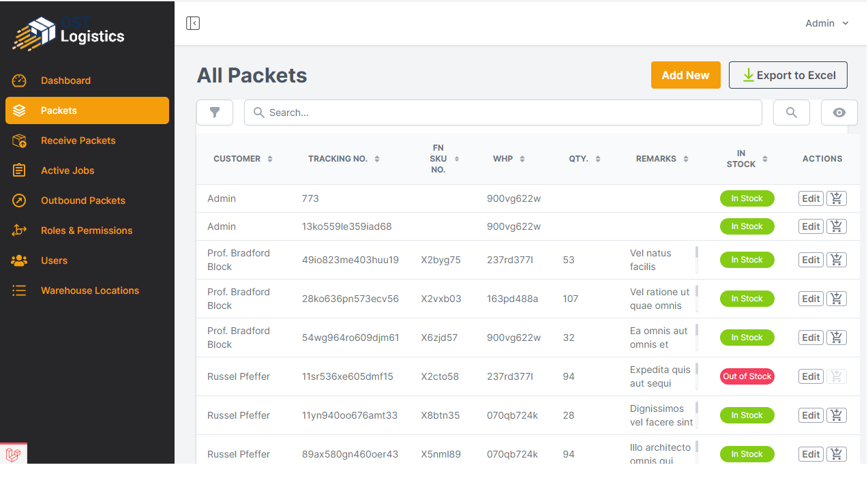Toggle column visibility with the eye button
This screenshot has height=478, width=868.
(x=839, y=113)
